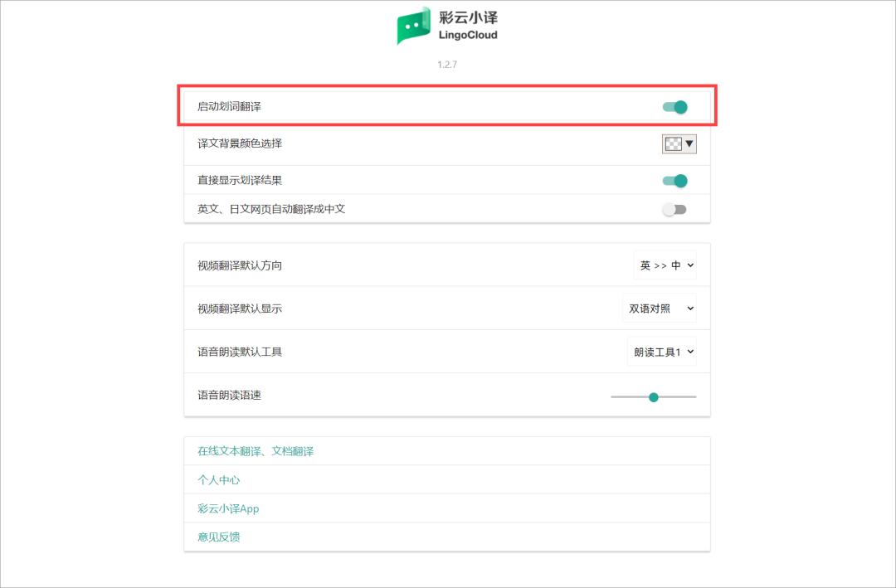896x588 pixels.
Task: Enable auto-translating English and Japanese pages to Chinese
Action: click(675, 208)
